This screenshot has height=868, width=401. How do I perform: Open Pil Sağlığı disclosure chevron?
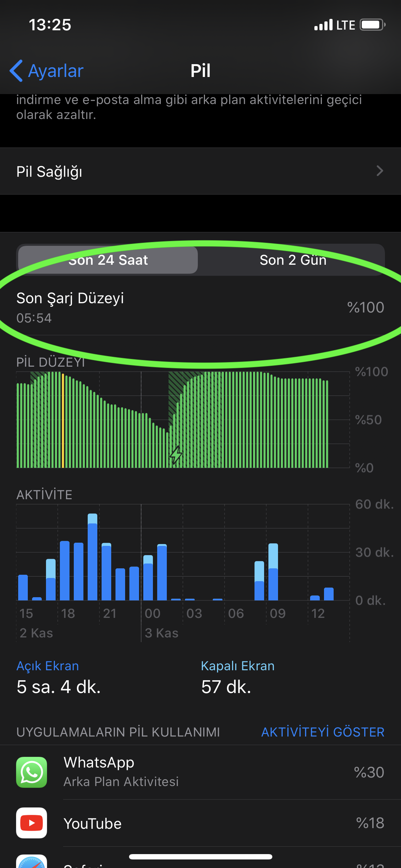(x=380, y=171)
